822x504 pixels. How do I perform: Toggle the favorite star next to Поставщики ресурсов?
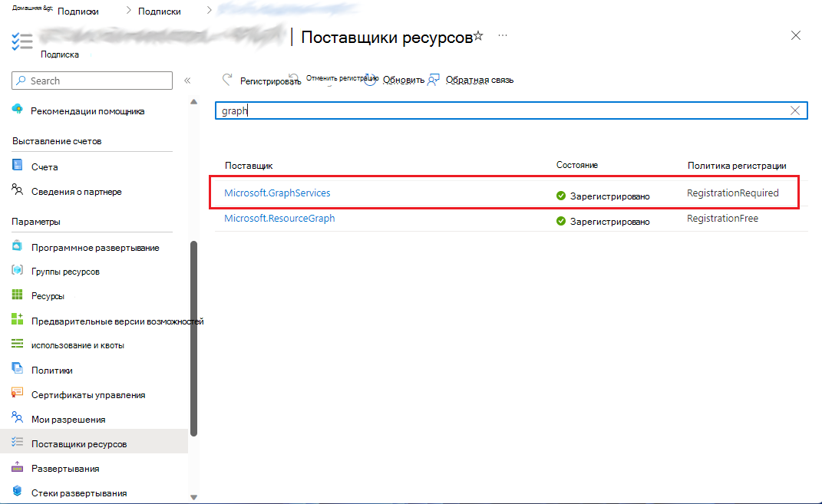click(478, 35)
